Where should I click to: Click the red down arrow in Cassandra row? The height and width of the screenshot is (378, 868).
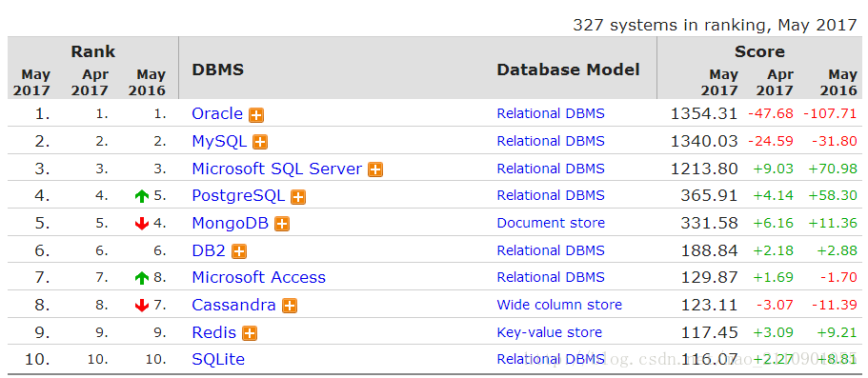pos(142,305)
